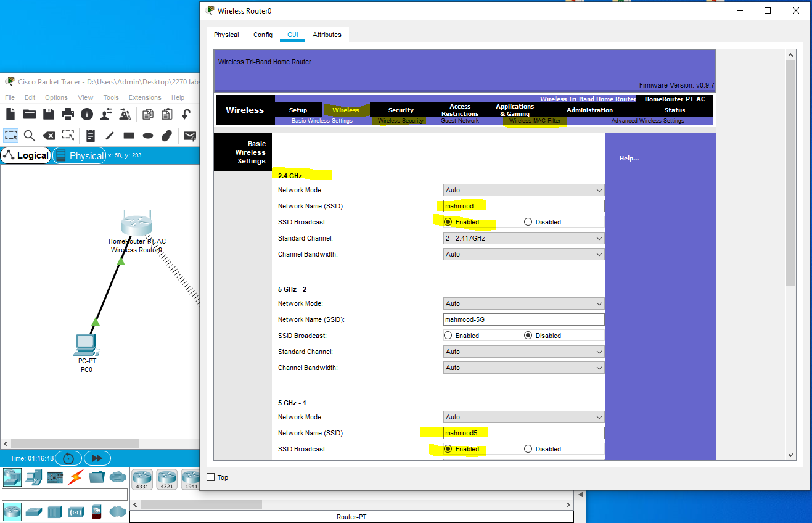Open the Inspect magnifier tool
This screenshot has width=812, height=523.
[x=29, y=135]
